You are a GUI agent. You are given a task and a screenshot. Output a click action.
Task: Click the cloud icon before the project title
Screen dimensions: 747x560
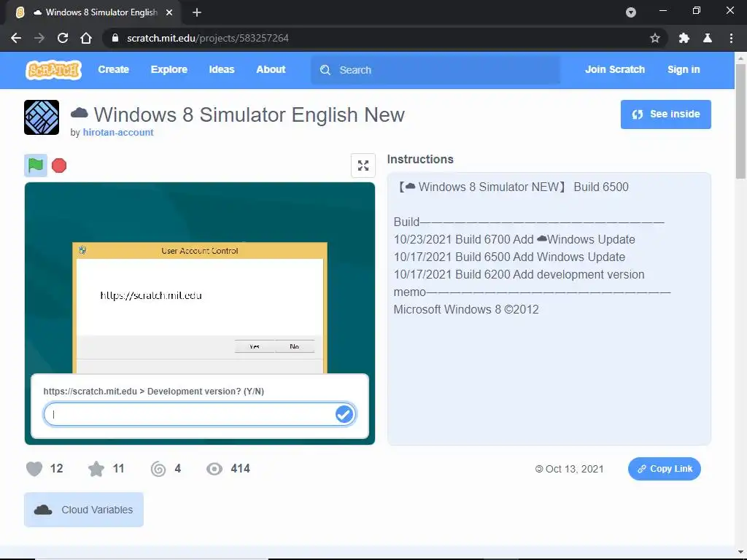pos(79,113)
